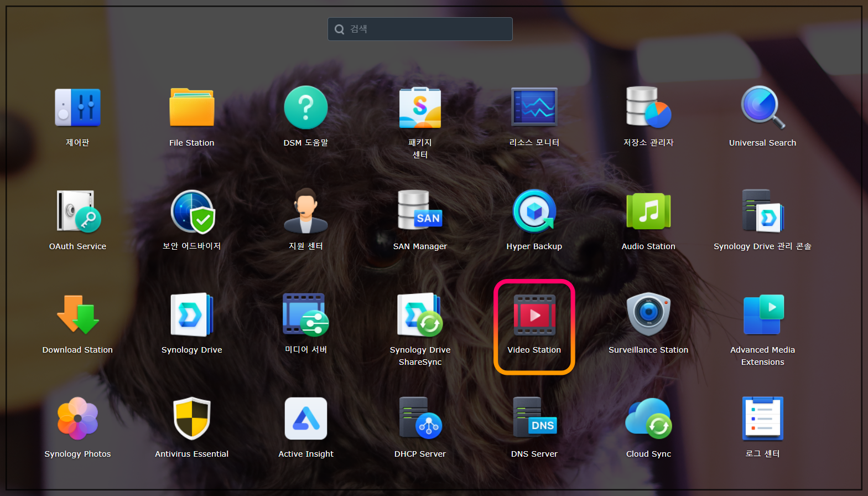This screenshot has height=496, width=868.
Task: Open Synology Drive app icon
Action: (x=191, y=315)
